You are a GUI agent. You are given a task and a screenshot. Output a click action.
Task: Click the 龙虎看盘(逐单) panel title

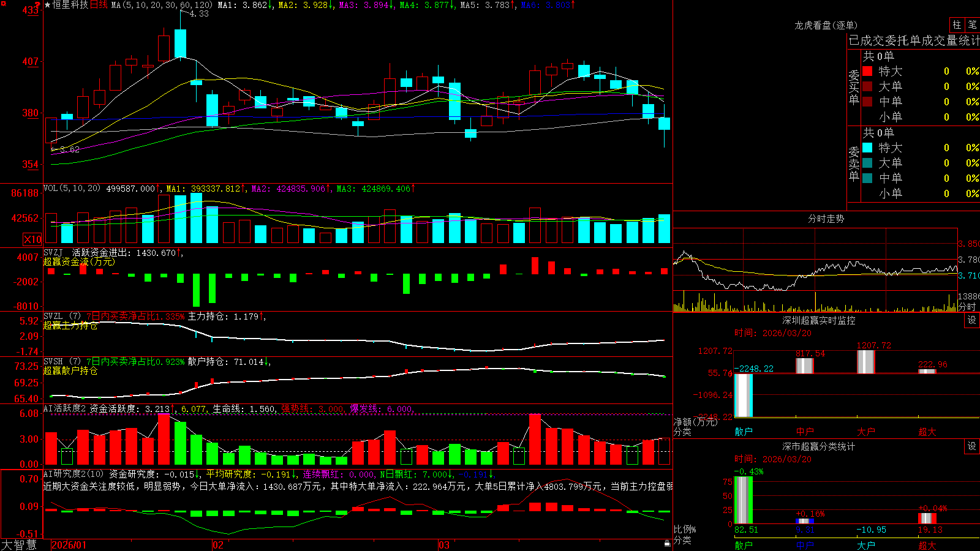(x=826, y=25)
